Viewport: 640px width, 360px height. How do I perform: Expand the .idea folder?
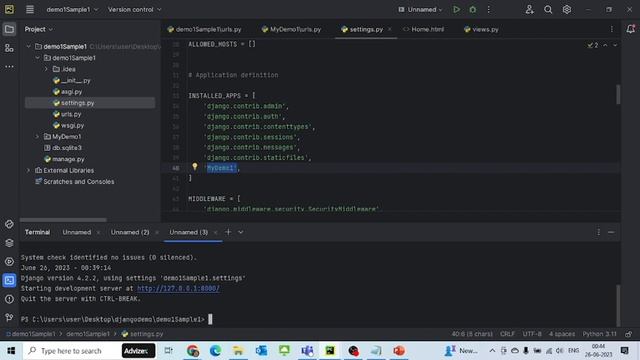point(46,69)
